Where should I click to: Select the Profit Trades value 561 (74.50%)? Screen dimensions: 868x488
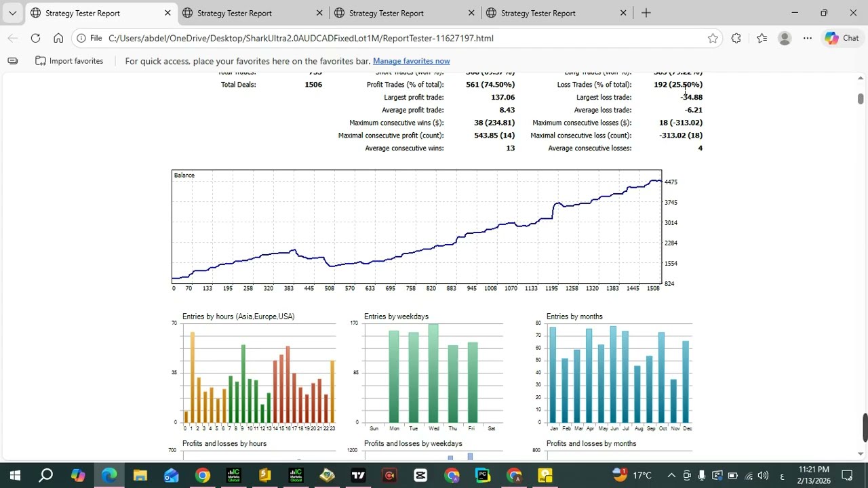click(490, 85)
